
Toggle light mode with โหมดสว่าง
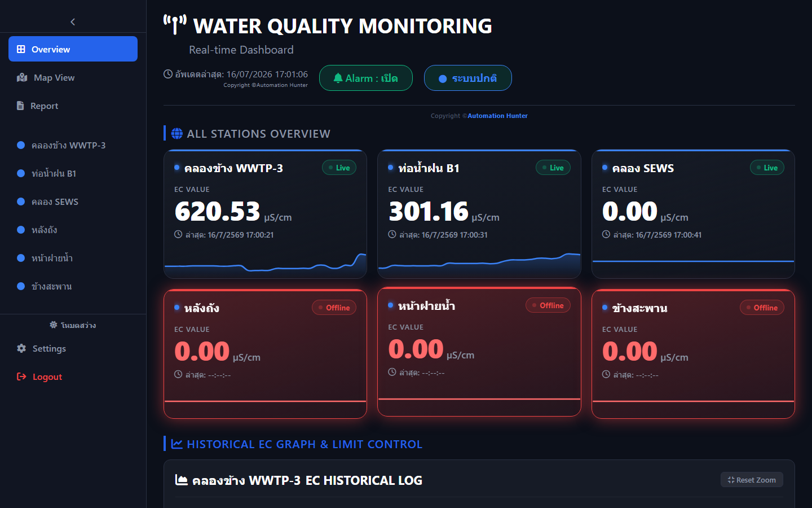[73, 325]
